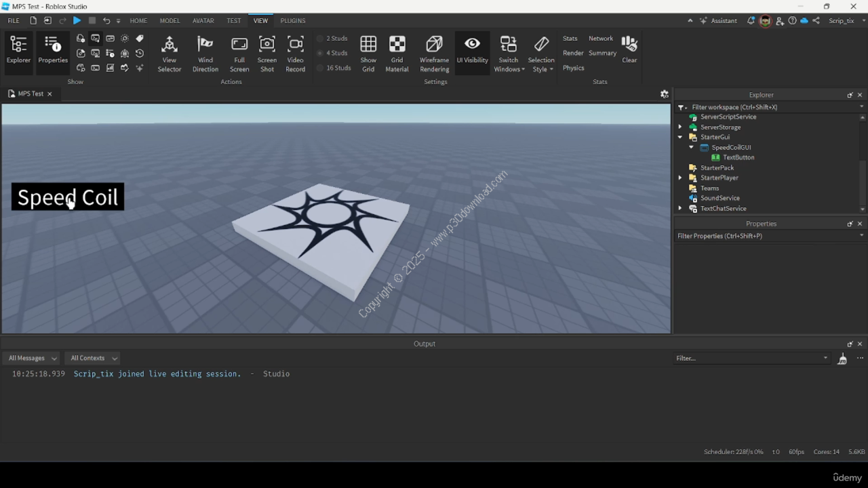Click the Share icon
This screenshot has width=868, height=488.
[816, 20]
